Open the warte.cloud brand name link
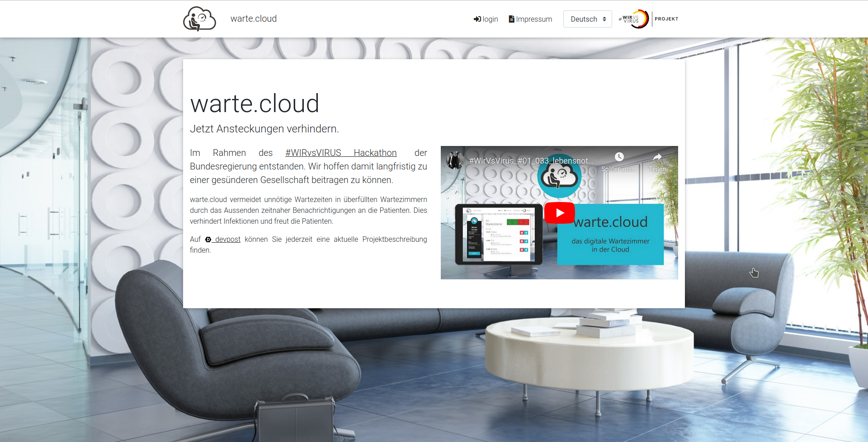Viewport: 868px width, 442px height. [254, 19]
